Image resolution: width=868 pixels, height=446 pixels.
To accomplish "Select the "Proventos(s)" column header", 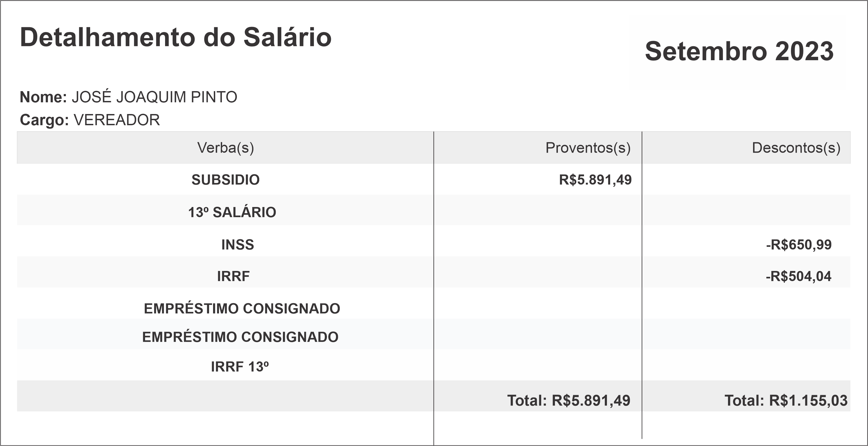I will point(588,148).
